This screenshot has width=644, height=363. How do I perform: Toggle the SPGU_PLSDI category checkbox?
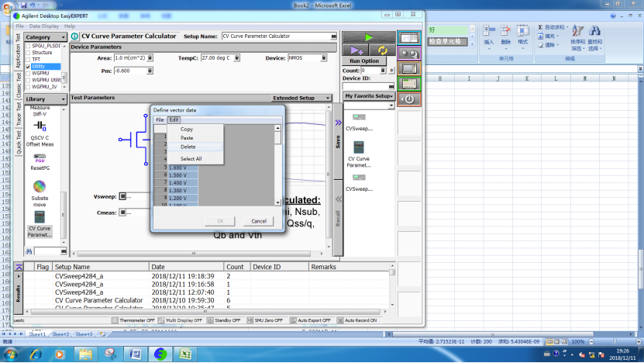point(28,46)
